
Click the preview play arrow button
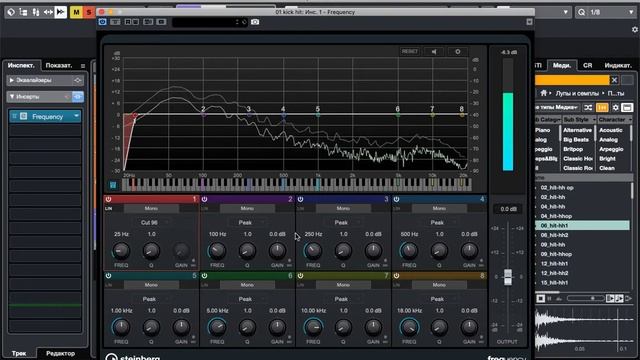coord(629,298)
